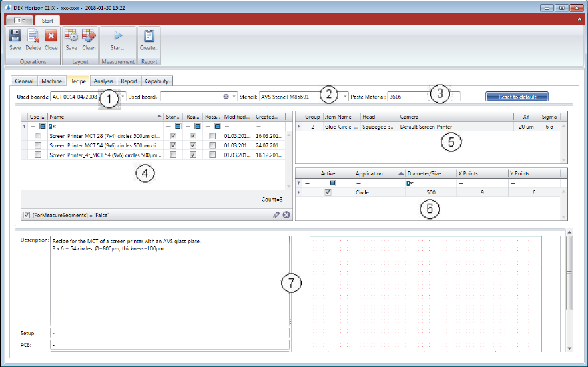Image resolution: width=588 pixels, height=367 pixels.
Task: Switch to the Analysis tab
Action: click(103, 81)
